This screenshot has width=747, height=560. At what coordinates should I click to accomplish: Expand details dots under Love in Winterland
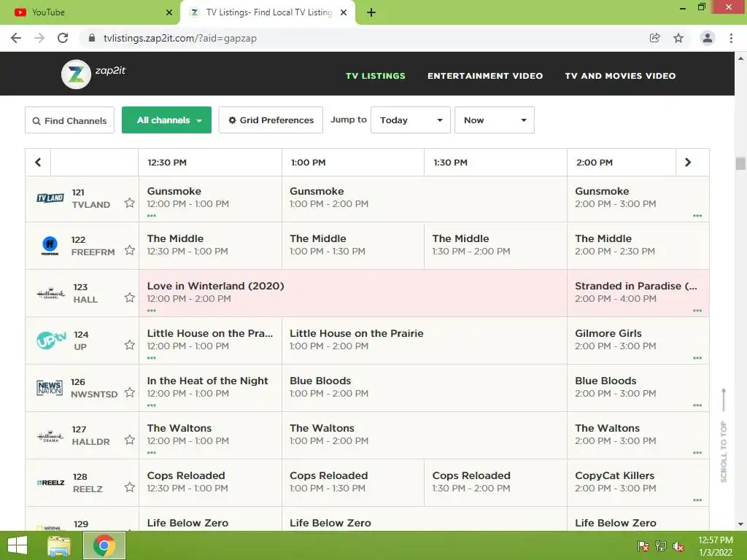152,311
